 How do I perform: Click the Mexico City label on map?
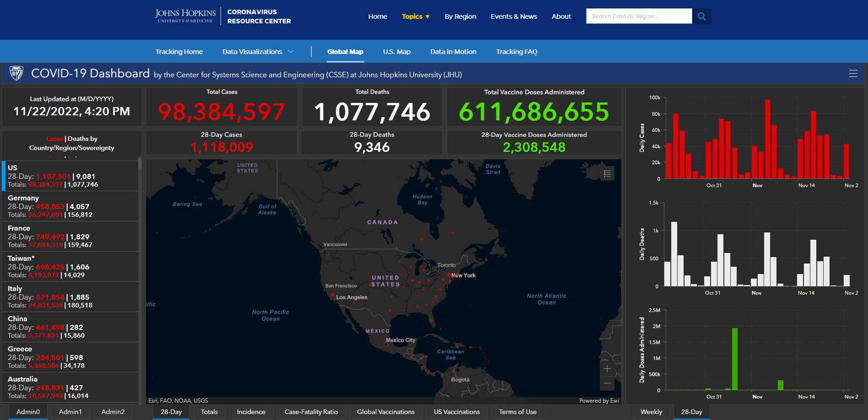coord(400,340)
